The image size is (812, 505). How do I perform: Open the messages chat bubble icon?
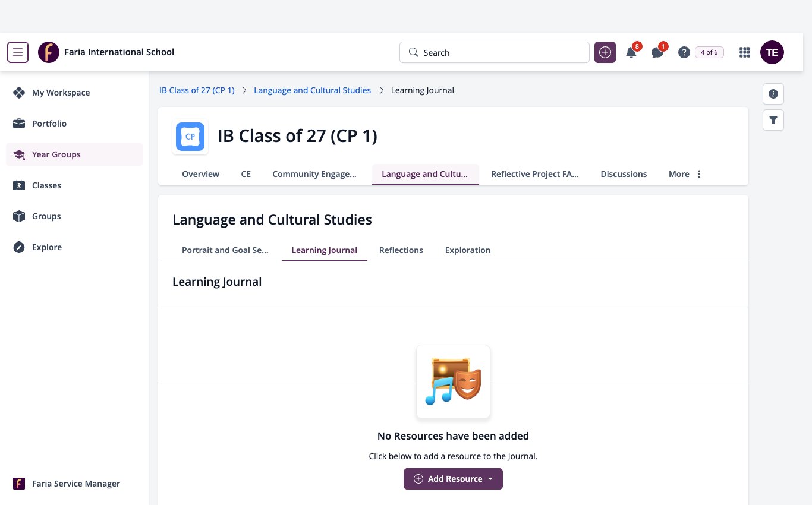coord(657,52)
